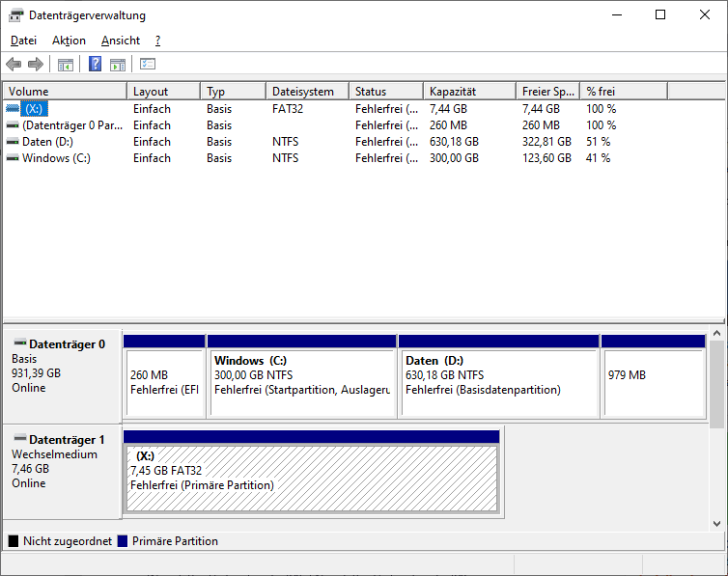Screen dimensions: 728x576
Task: Sort by the Freier Sp... column header
Action: (548, 92)
